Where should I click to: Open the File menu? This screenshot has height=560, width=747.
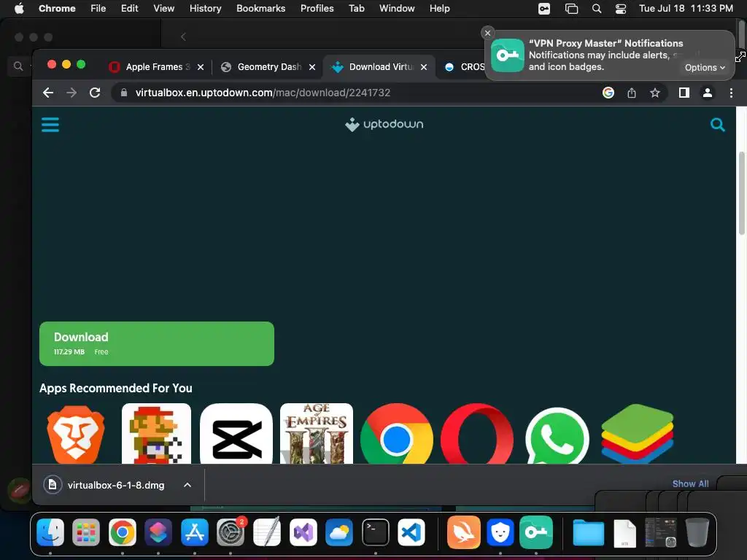(98, 9)
